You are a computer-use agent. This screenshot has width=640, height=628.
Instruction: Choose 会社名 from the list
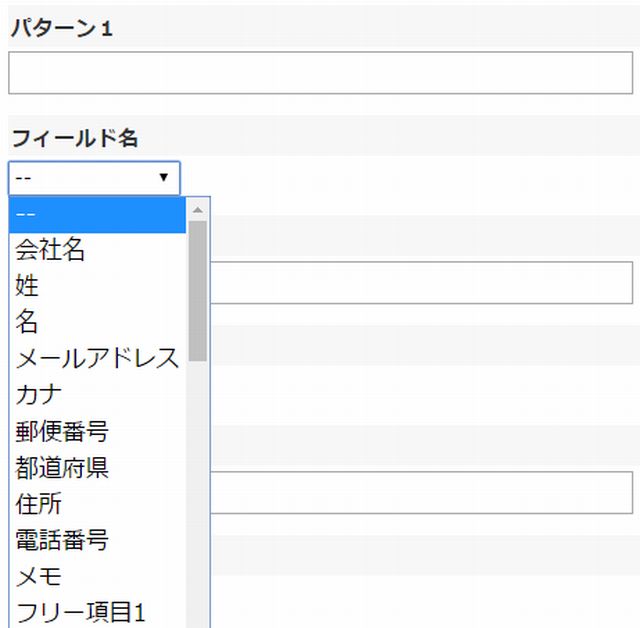click(98, 249)
